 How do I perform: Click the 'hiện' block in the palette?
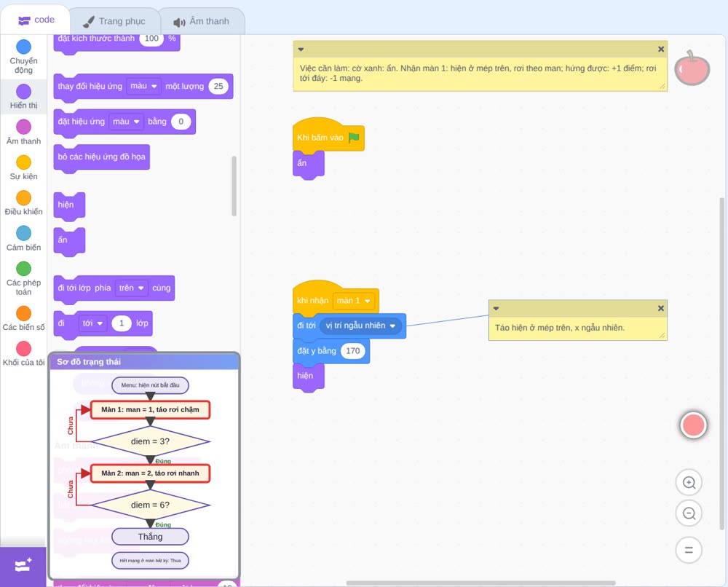[69, 205]
